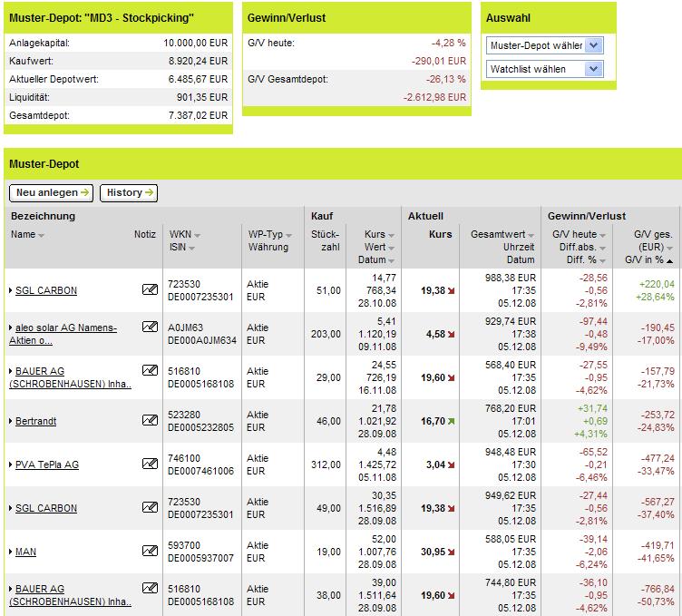Open note icon for SGL CARBON 49,00 shares row
Image resolution: width=682 pixels, height=616 pixels.
coord(150,507)
